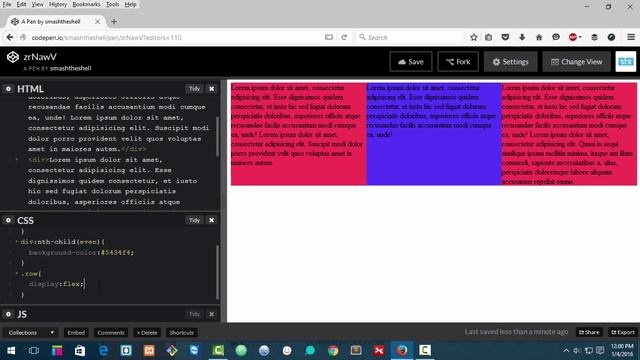
Task: Close the HTML editor panel
Action: 211,89
